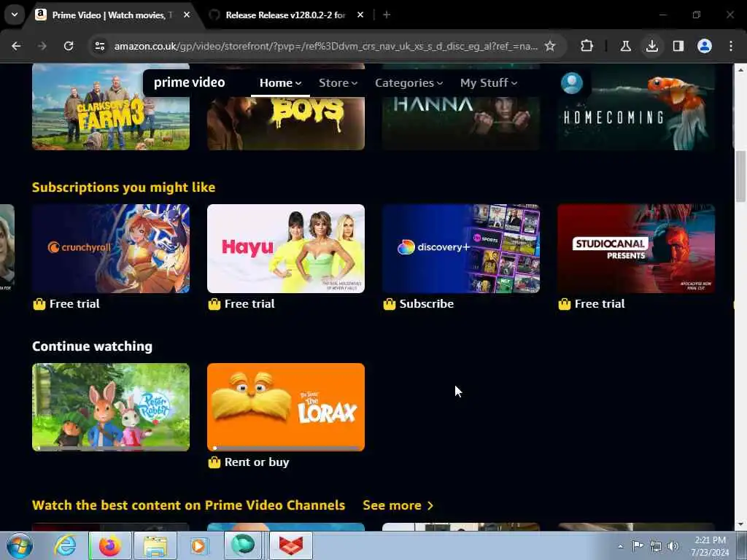This screenshot has width=747, height=560.
Task: Click Free trial under Crunchyroll
Action: [x=74, y=304]
